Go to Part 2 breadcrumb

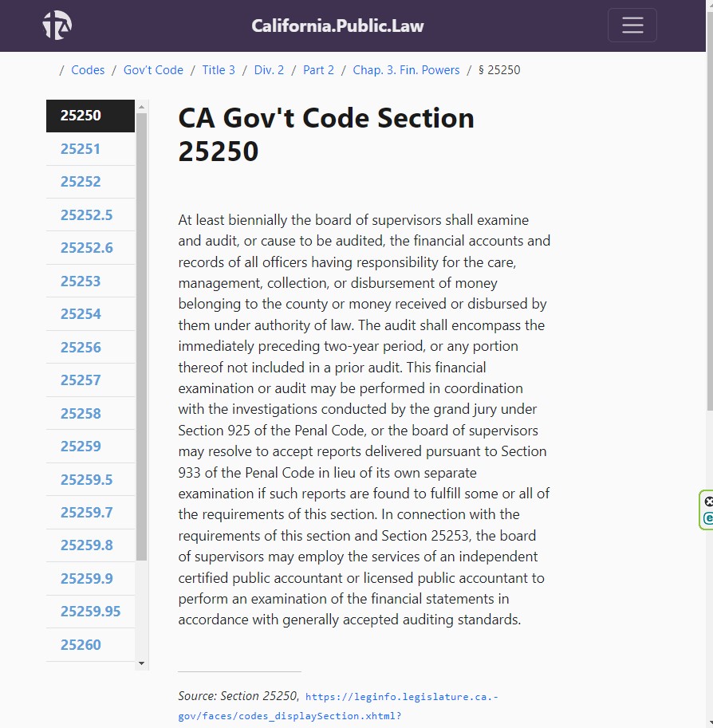coord(319,70)
